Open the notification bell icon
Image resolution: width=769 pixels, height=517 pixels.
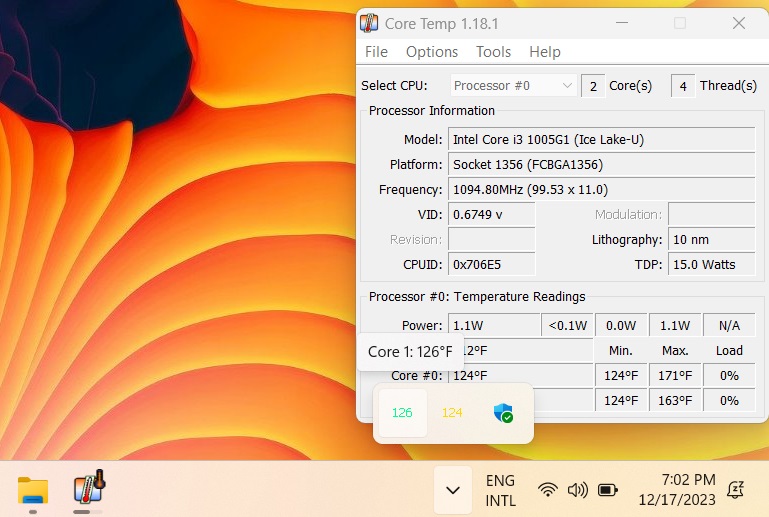[x=735, y=490]
